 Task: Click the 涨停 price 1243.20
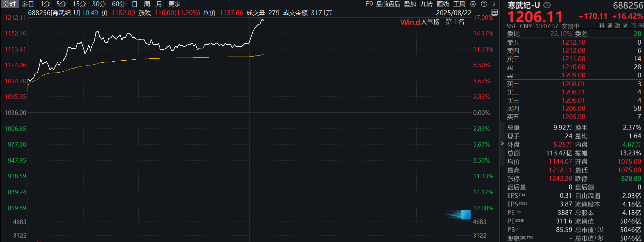point(560,179)
